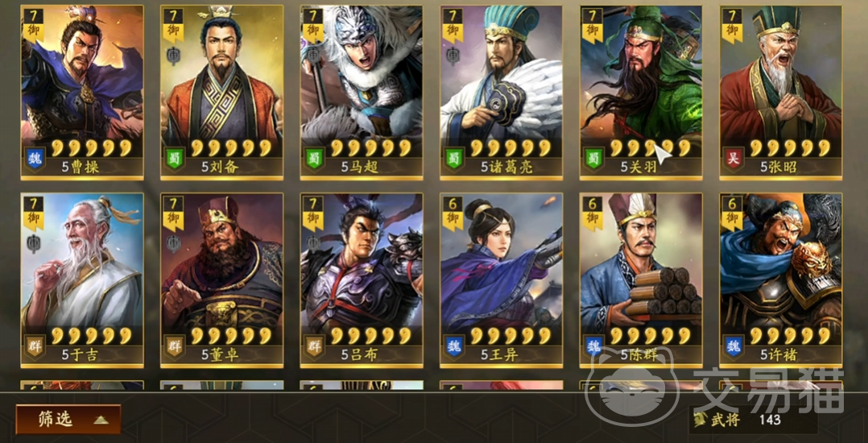Viewport: 868px width, 443px height.
Task: Click the 群 faction badge on 吕布
Action: click(314, 346)
